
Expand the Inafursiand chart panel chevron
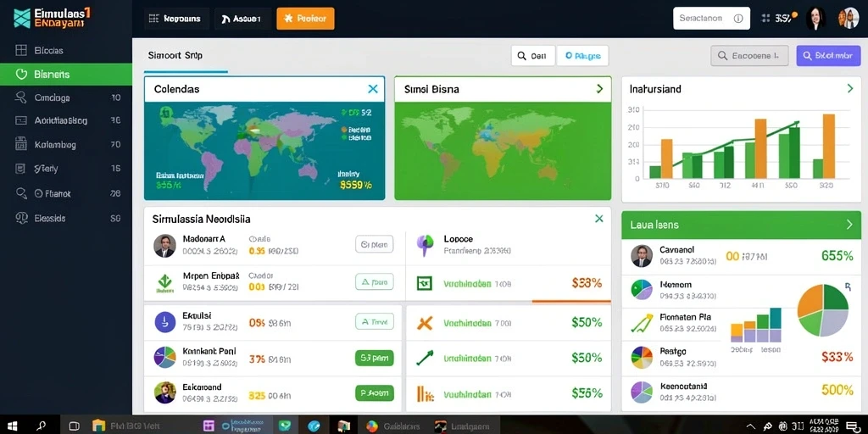849,88
